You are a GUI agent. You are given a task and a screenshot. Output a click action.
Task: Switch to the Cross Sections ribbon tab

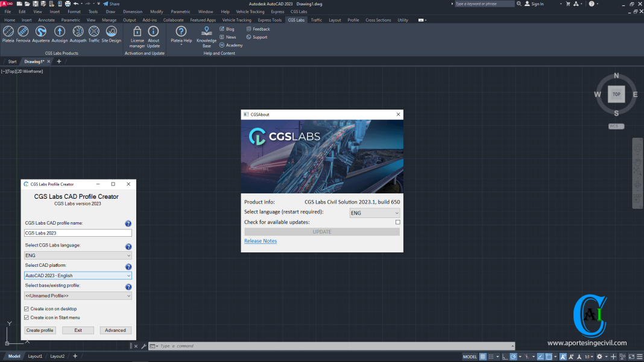coord(378,20)
